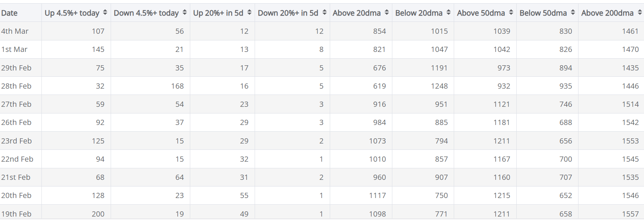Select the 1st Mar date cell
This screenshot has width=644, height=221.
[14, 49]
